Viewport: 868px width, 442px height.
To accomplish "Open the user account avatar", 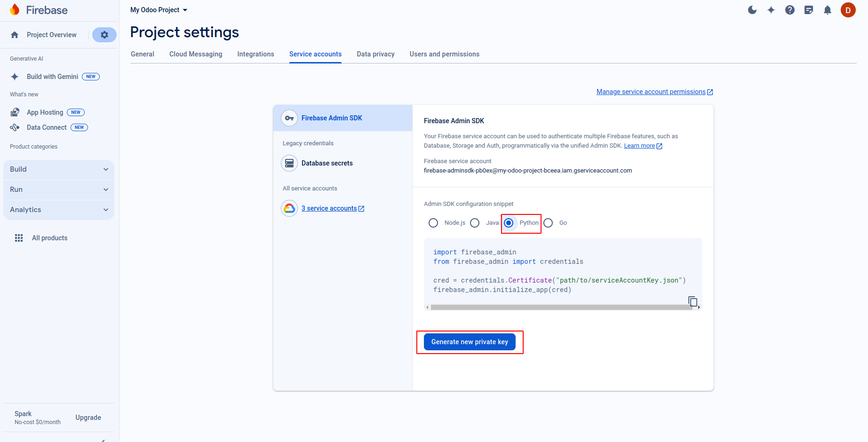I will coord(848,10).
